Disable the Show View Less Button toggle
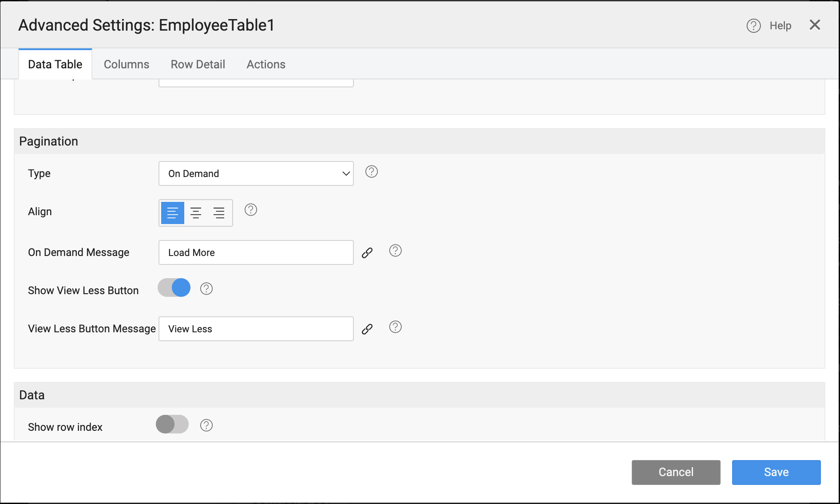Viewport: 840px width, 504px height. 173,287
